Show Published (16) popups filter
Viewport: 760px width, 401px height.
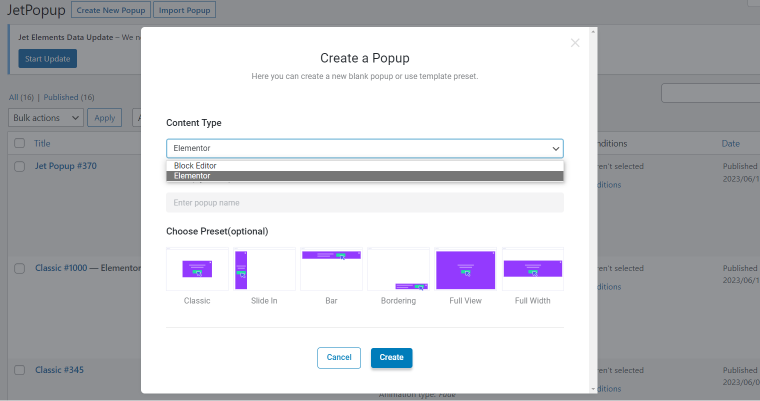tap(69, 97)
